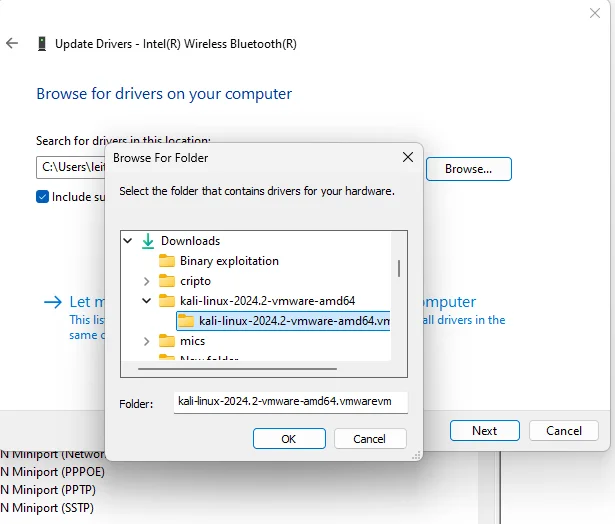Click the kali-linux-2024.2-vmware-amd64 parent folder icon
This screenshot has height=524, width=615.
tap(167, 301)
